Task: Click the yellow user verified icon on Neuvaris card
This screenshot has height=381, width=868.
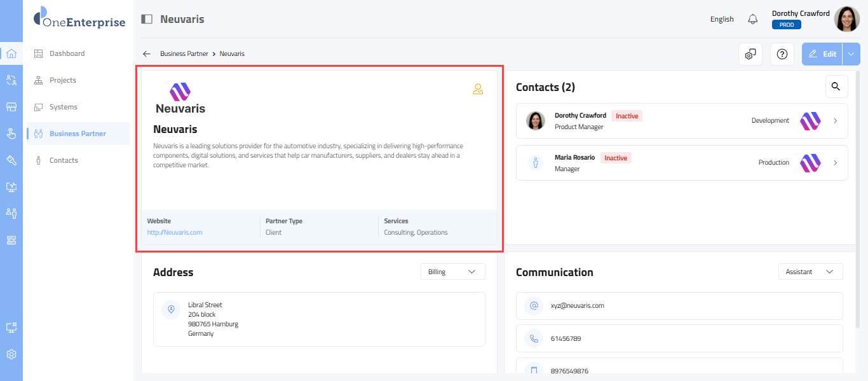Action: 478,89
